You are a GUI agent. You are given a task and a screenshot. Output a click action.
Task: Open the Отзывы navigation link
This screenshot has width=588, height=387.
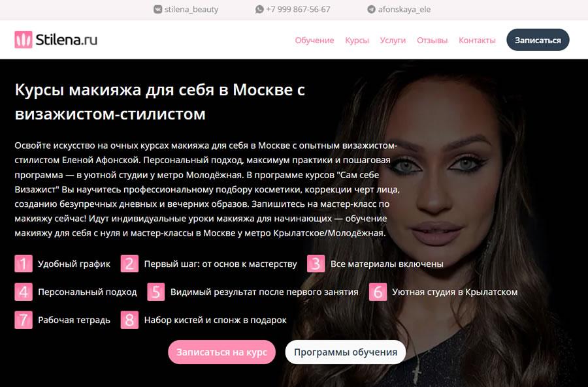coord(432,40)
